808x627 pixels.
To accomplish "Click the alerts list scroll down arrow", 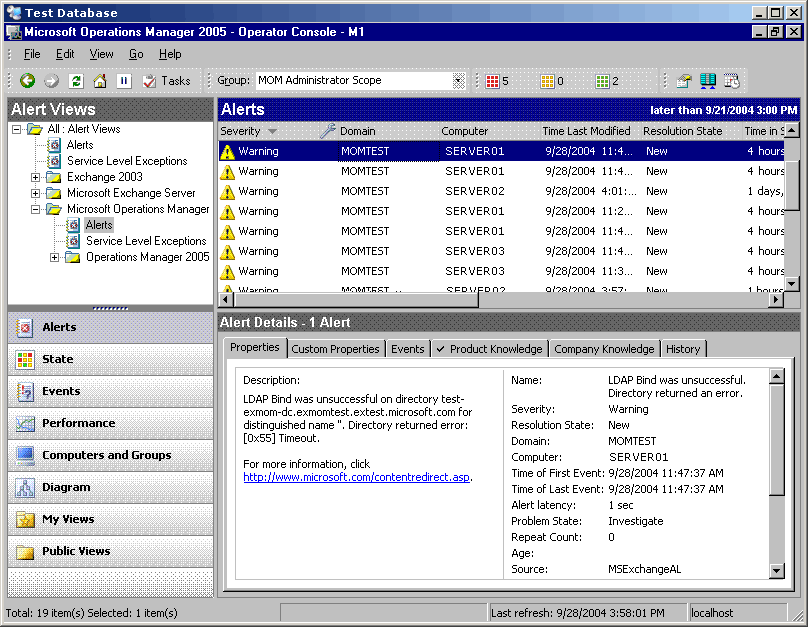I will [792, 283].
